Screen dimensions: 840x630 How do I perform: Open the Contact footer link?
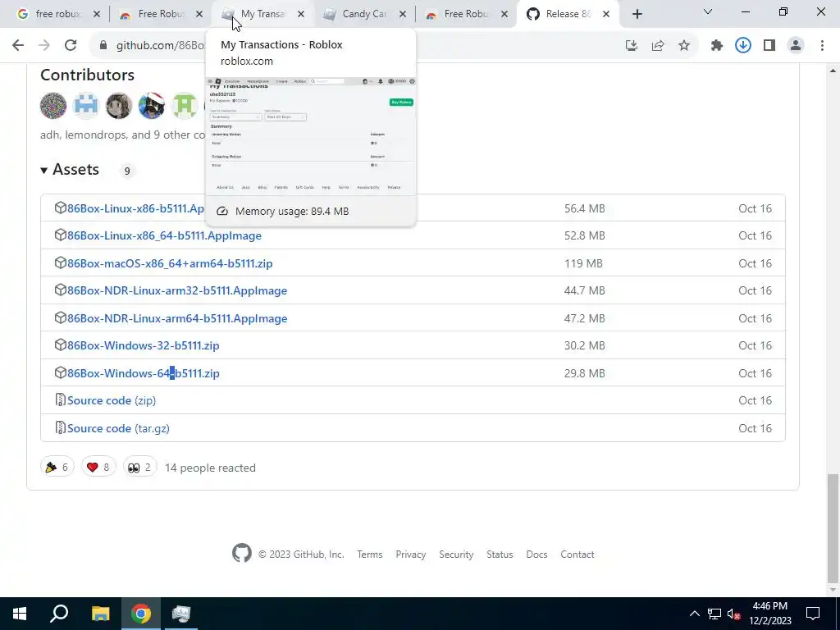577,555
